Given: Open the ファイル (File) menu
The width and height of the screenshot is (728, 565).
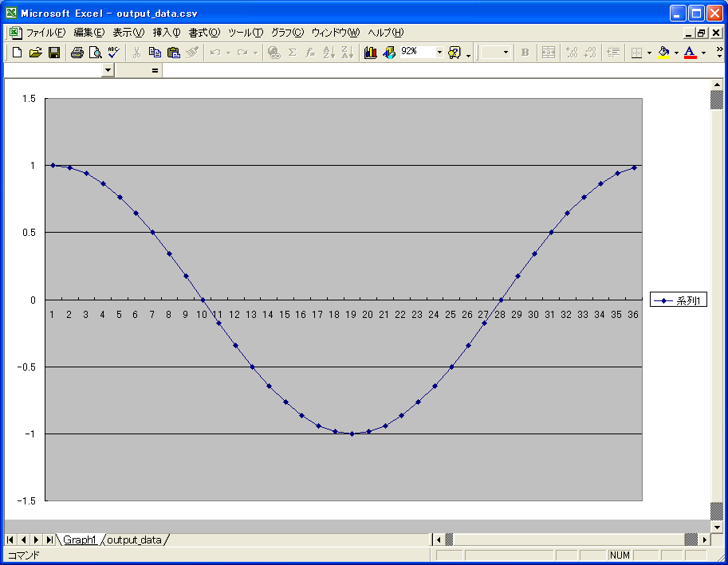Looking at the screenshot, I should (x=46, y=33).
